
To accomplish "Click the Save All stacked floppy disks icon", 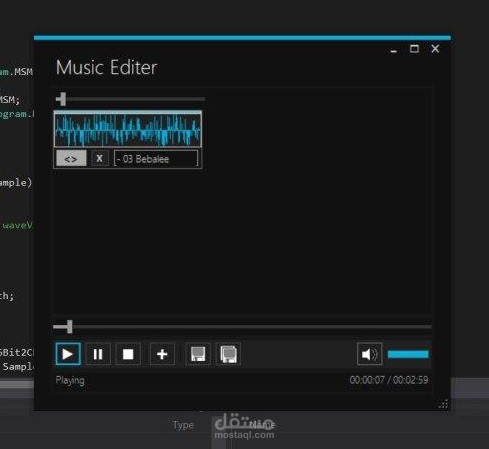I will click(228, 354).
